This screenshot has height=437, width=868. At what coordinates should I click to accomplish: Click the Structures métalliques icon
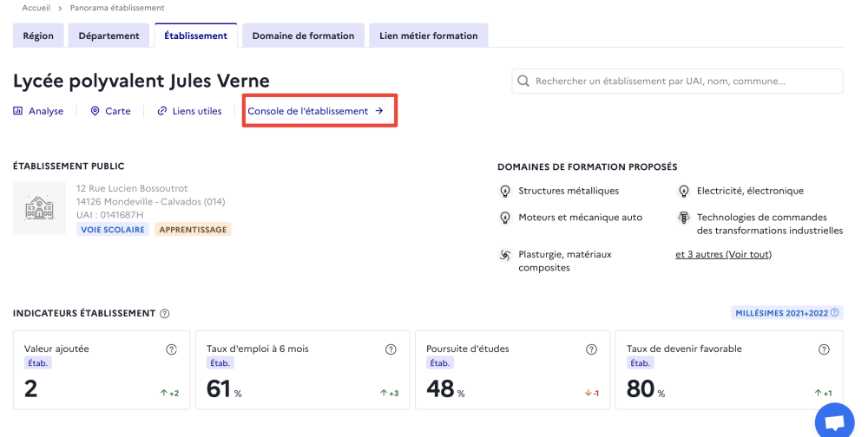pyautogui.click(x=505, y=192)
